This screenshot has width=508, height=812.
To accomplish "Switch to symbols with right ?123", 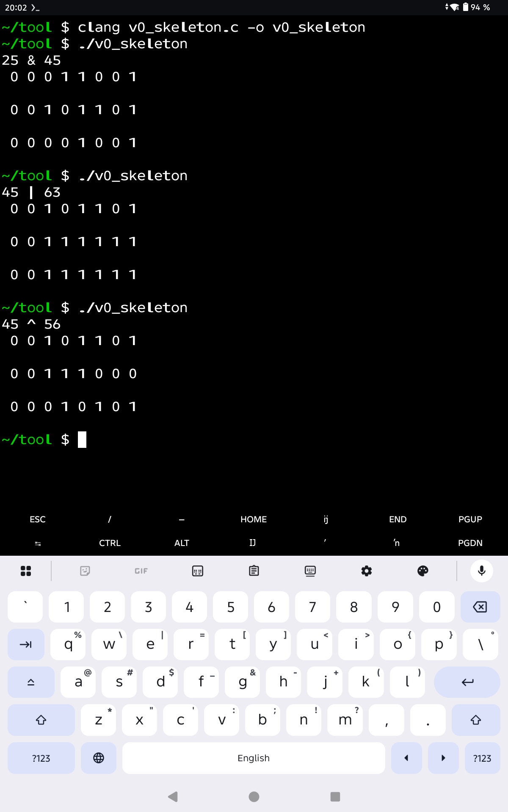I will coord(482,758).
